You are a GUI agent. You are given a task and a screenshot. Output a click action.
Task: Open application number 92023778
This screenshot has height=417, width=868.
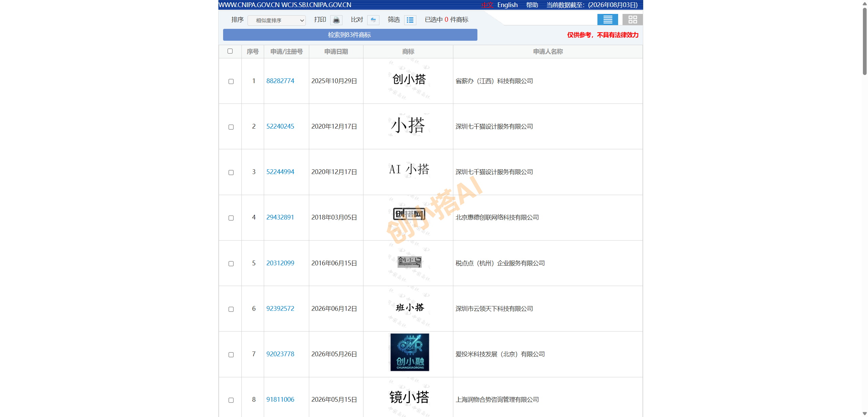(x=280, y=354)
